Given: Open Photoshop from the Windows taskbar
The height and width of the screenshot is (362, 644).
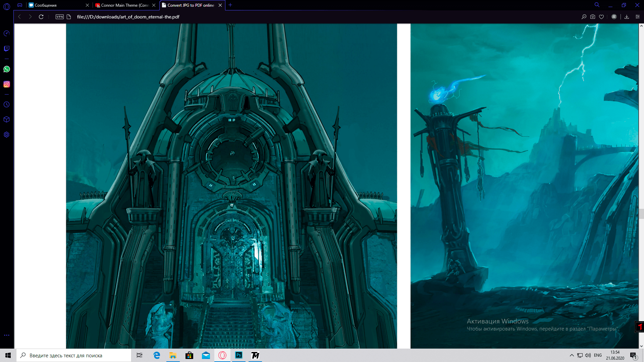Looking at the screenshot, I should [x=239, y=355].
